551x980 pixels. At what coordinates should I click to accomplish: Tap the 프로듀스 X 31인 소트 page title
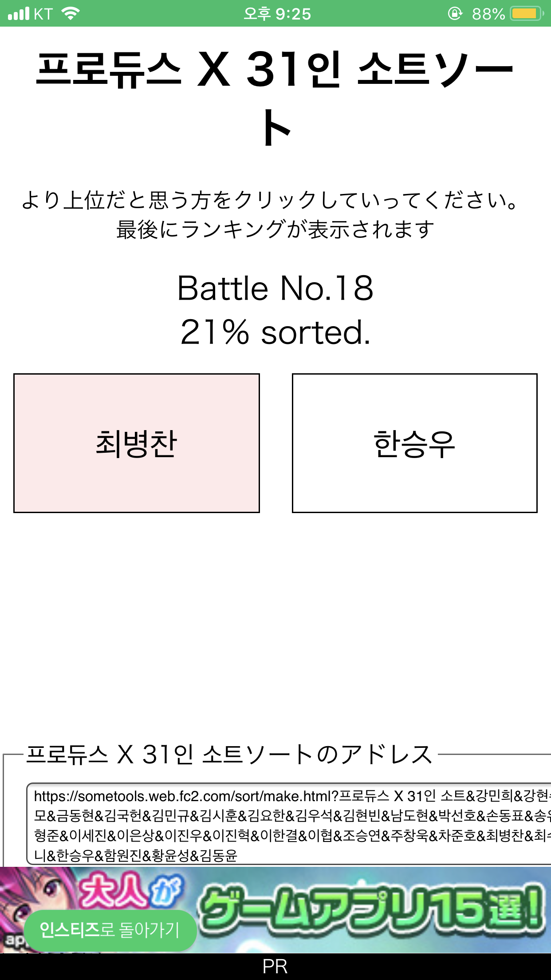click(x=275, y=70)
